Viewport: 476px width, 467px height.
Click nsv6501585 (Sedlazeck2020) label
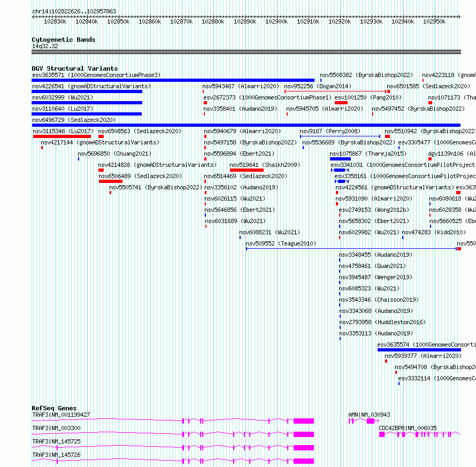tap(428, 86)
